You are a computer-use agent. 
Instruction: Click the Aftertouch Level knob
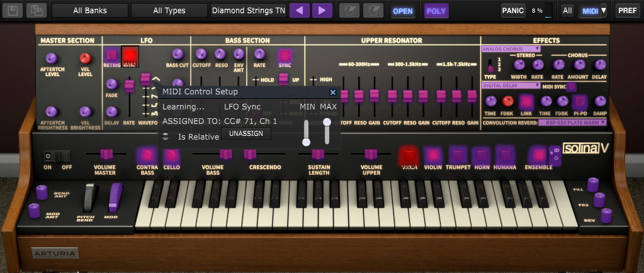tap(52, 58)
